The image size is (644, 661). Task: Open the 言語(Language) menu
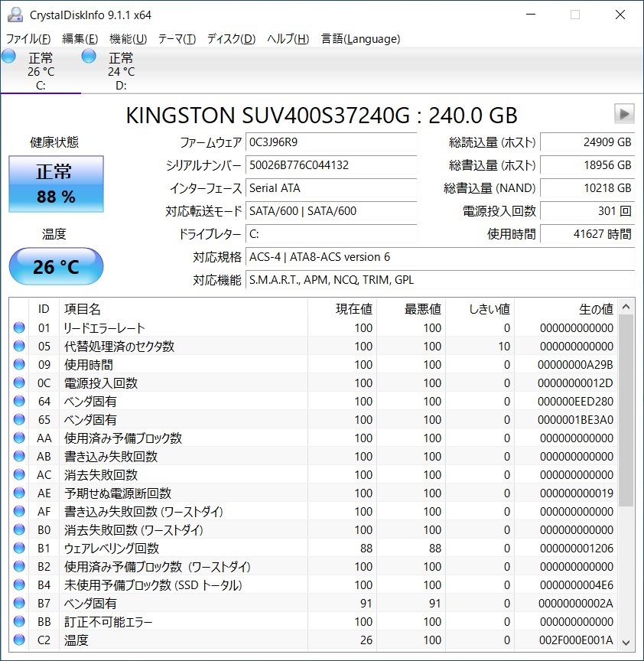click(x=361, y=39)
